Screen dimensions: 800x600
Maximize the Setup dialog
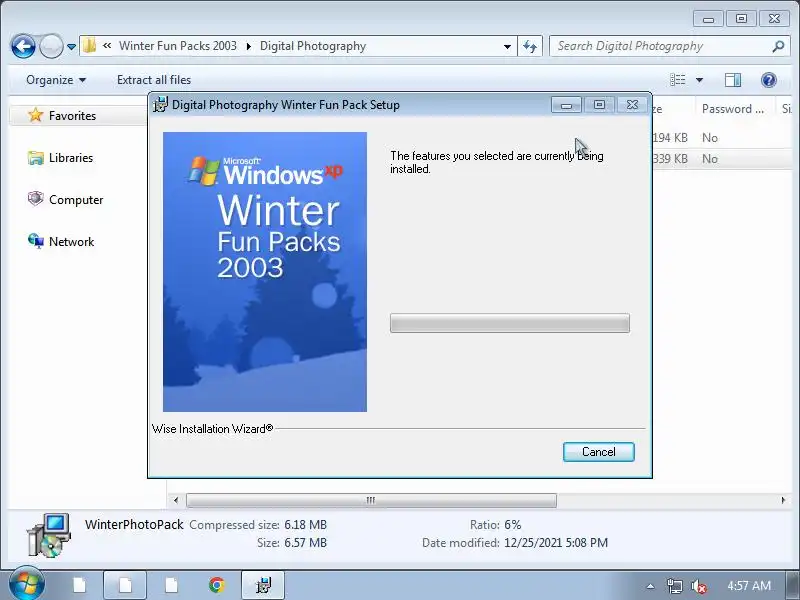click(599, 105)
